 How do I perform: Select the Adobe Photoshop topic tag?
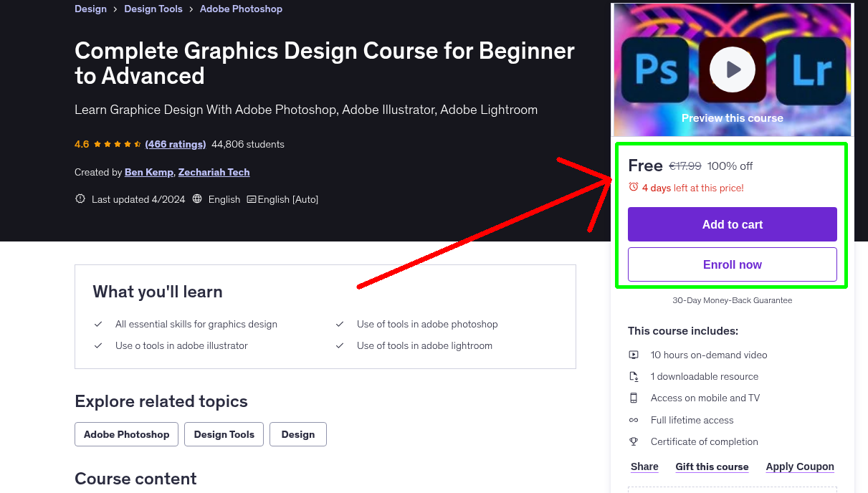tap(126, 434)
